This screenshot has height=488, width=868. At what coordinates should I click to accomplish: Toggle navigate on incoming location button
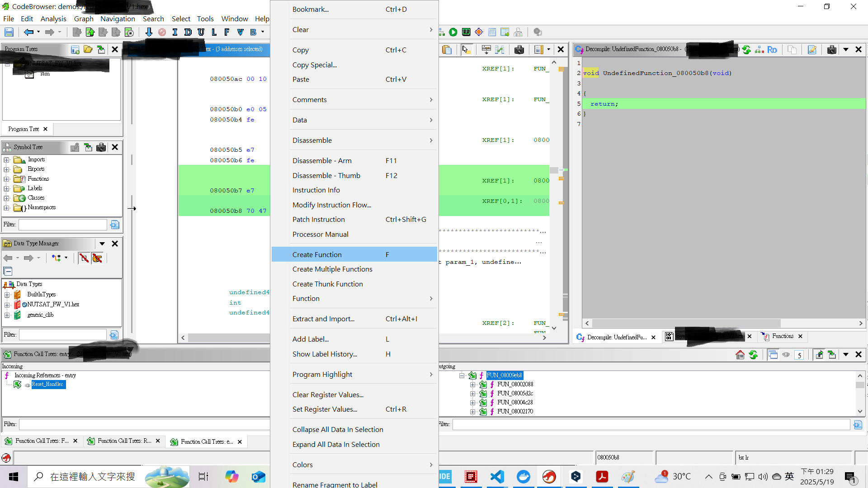coord(819,355)
